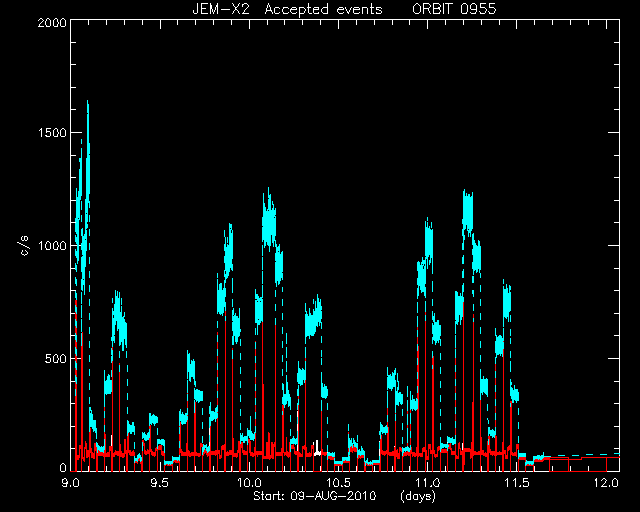Click the y-axis label '1000'
Screen dimensions: 640x512
point(52,246)
